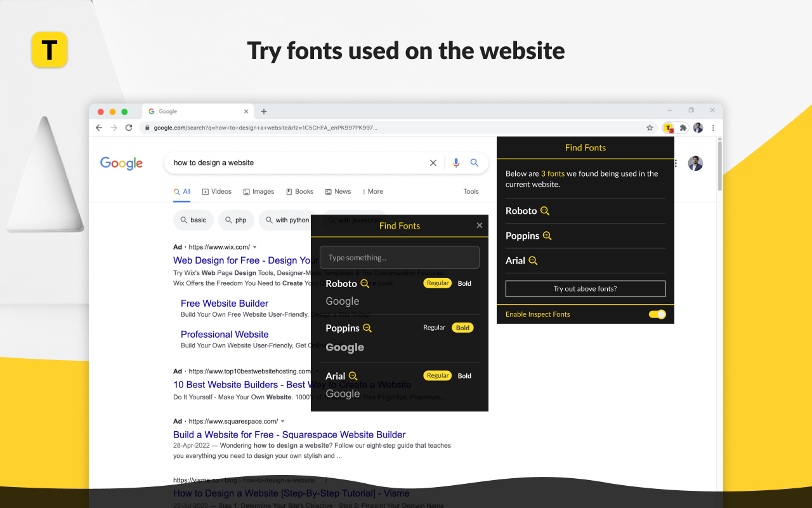The width and height of the screenshot is (812, 508).
Task: Click the page vertical scrollbar
Action: pos(719,165)
